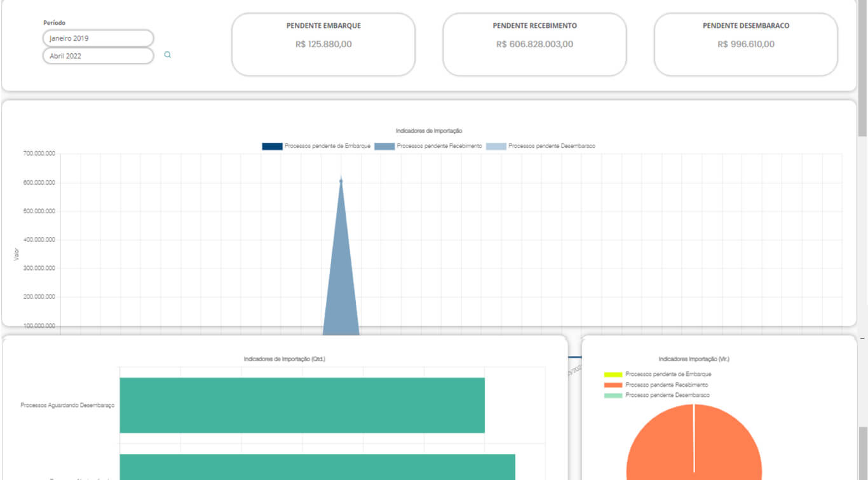Click the peak data point on area chart
Viewport: 868px width, 480px height.
pyautogui.click(x=341, y=181)
